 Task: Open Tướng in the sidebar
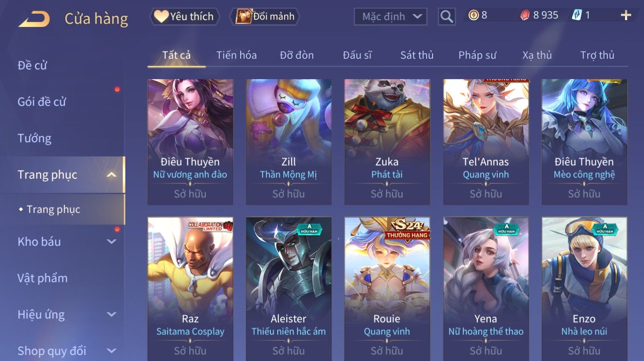coord(34,138)
